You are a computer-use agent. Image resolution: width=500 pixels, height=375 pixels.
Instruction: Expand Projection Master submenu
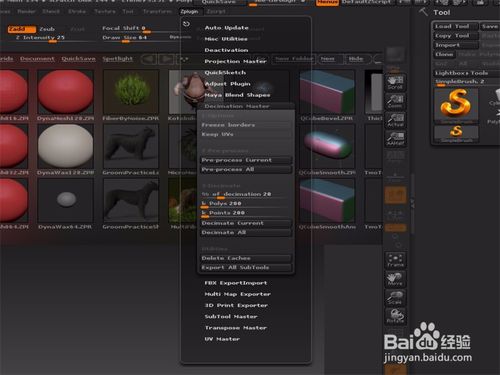[235, 61]
